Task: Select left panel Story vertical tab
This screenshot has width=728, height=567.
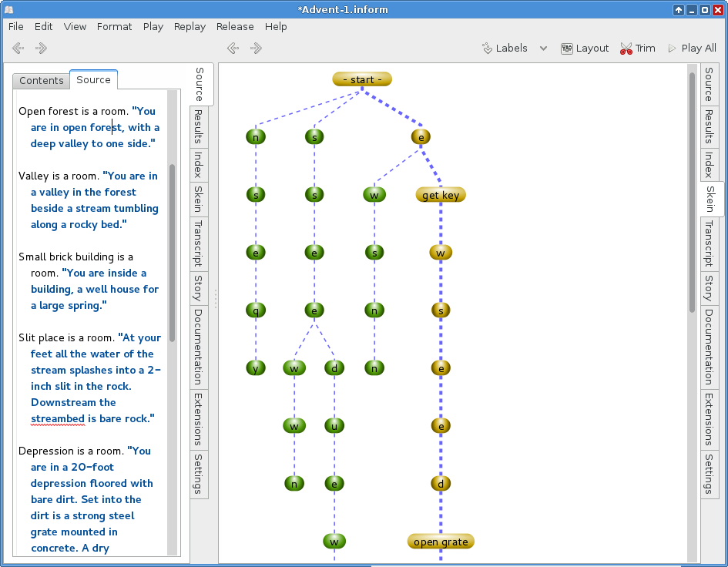Action: pyautogui.click(x=199, y=288)
